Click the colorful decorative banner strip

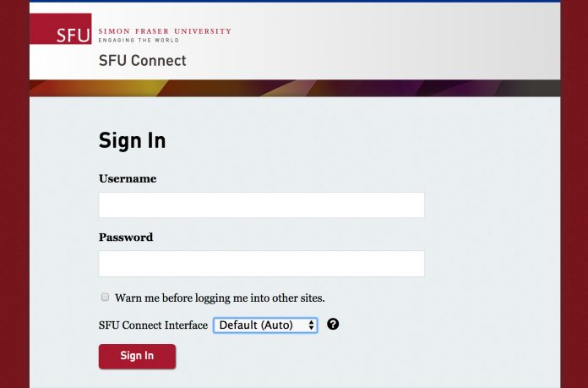(295, 88)
